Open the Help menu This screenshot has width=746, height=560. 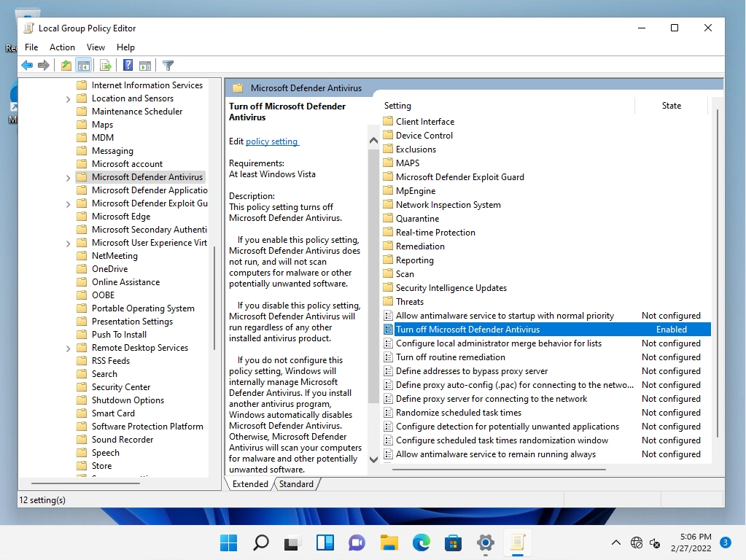pyautogui.click(x=125, y=47)
